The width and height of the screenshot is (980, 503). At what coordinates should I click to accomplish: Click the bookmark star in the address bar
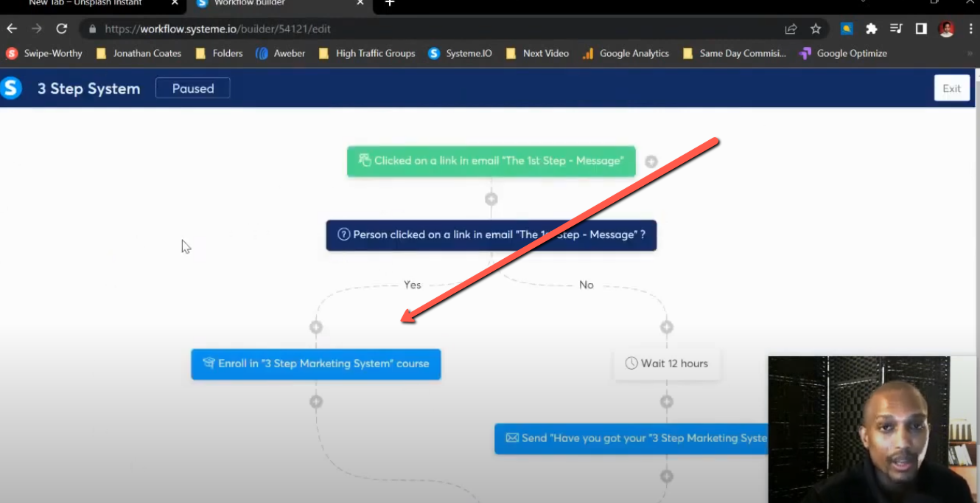click(816, 29)
